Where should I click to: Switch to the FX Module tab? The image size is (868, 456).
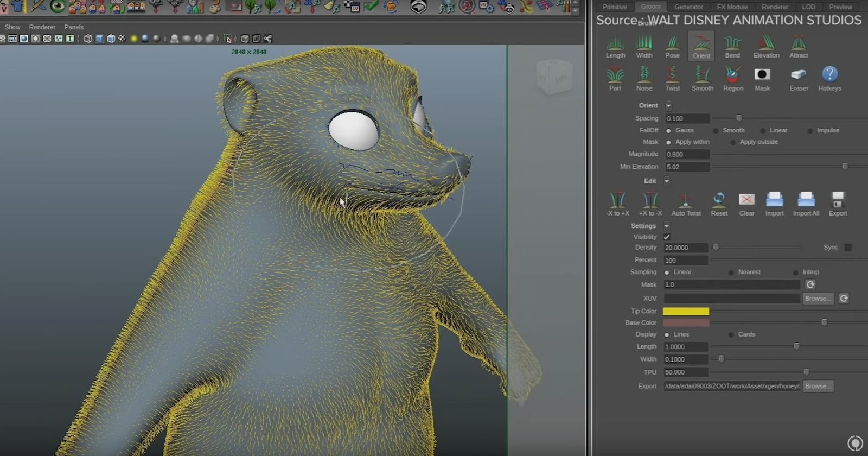[x=732, y=7]
